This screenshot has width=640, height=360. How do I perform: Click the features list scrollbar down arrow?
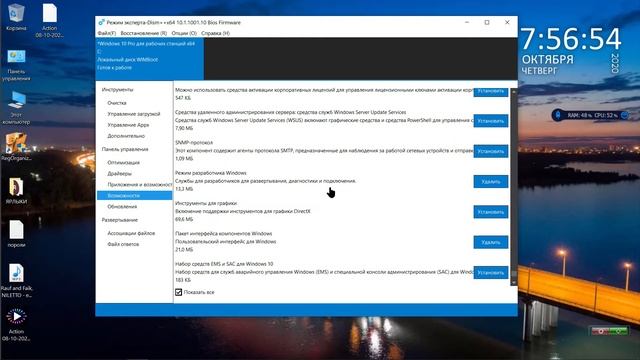coord(513,282)
